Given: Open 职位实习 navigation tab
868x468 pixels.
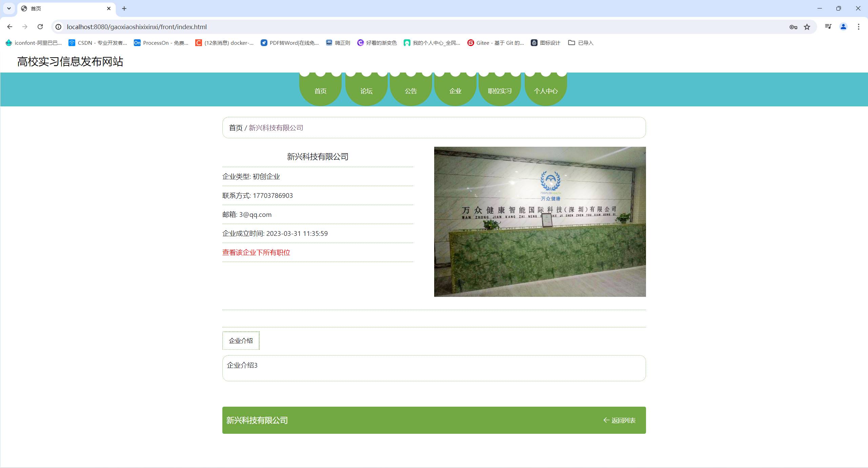Looking at the screenshot, I should point(500,91).
